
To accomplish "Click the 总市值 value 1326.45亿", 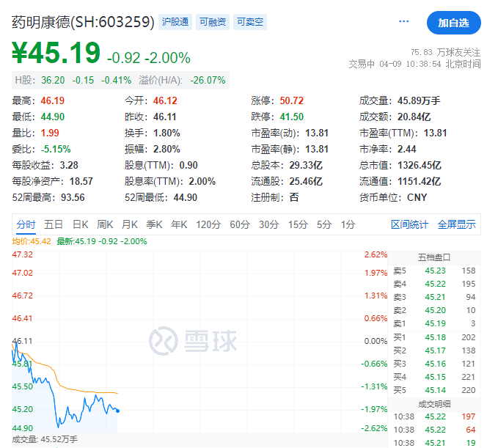I will [x=420, y=166].
